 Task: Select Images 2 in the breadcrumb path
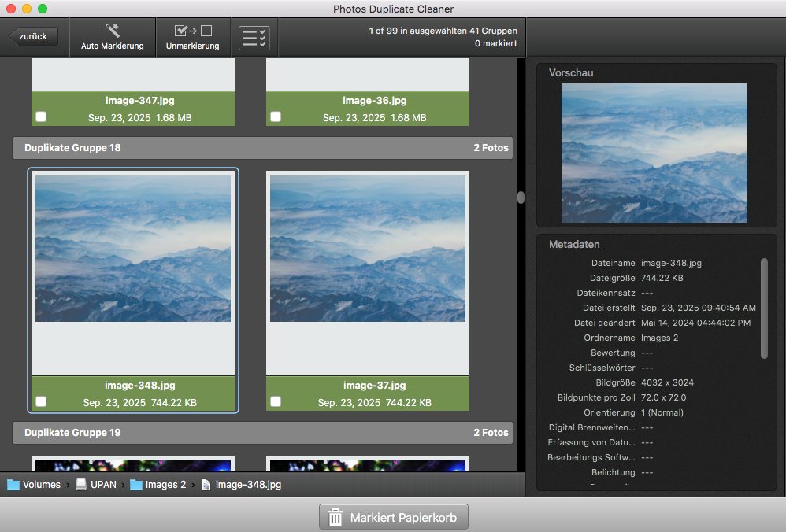click(x=164, y=485)
